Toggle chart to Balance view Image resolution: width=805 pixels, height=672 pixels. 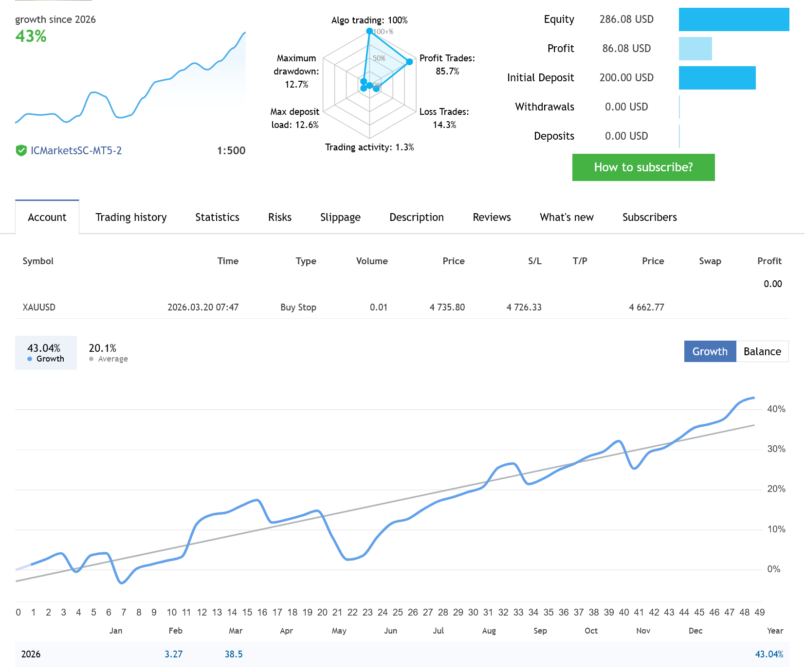coord(762,351)
